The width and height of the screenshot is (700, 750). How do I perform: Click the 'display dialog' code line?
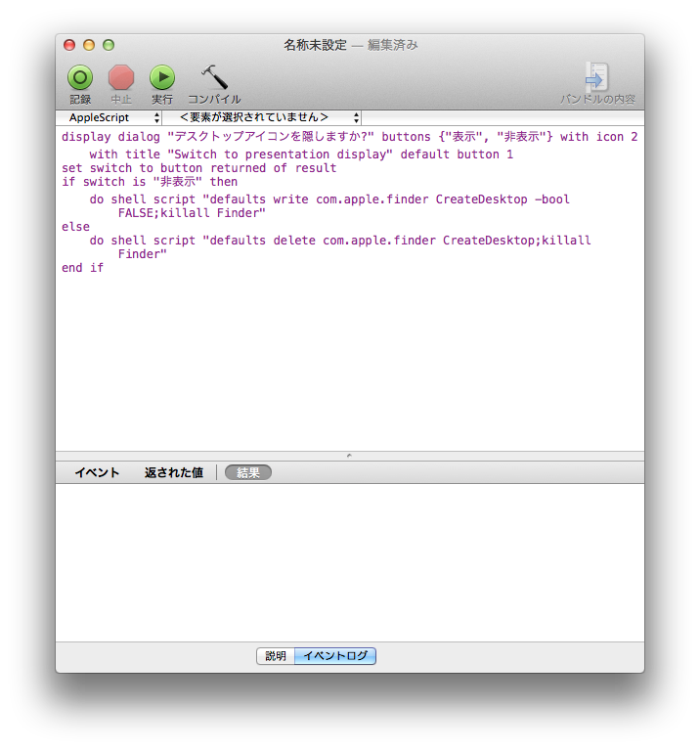point(350,137)
